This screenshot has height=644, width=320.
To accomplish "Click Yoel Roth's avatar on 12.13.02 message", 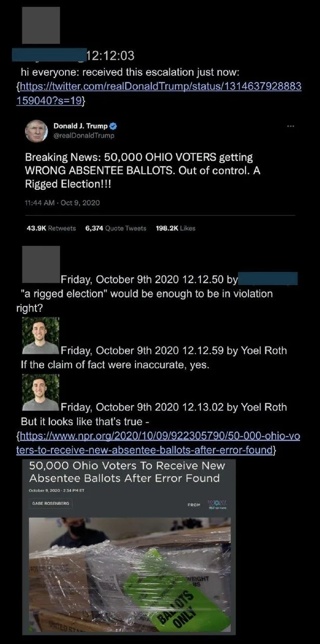I will [41, 392].
